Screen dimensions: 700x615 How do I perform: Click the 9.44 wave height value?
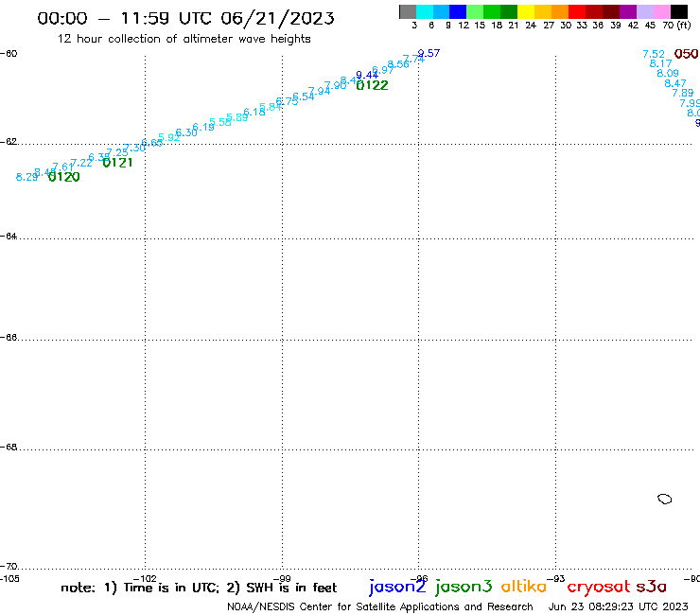(x=367, y=75)
